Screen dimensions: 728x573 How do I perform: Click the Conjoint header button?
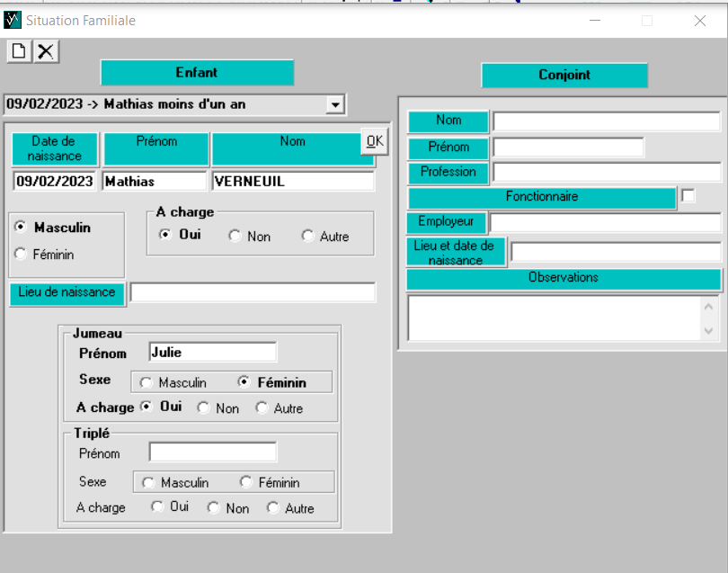point(564,76)
